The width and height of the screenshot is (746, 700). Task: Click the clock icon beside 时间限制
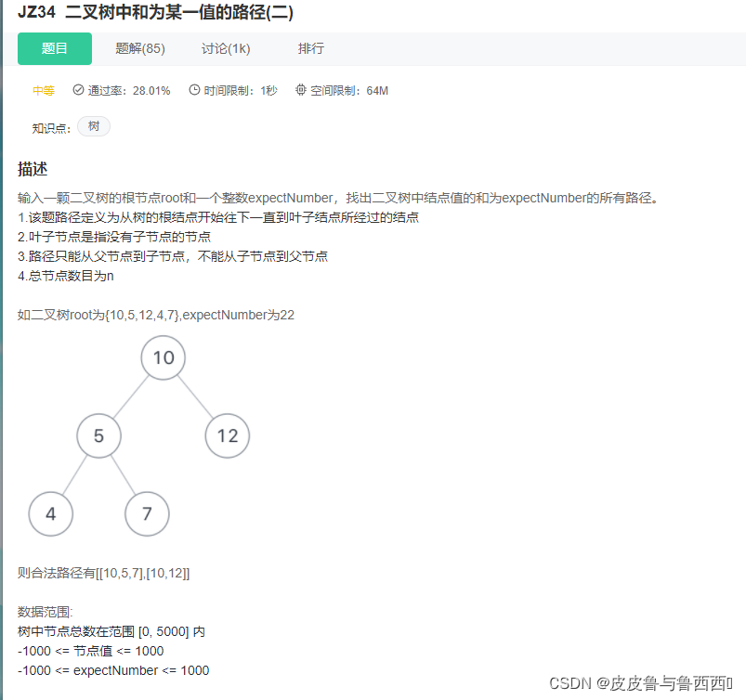click(194, 90)
